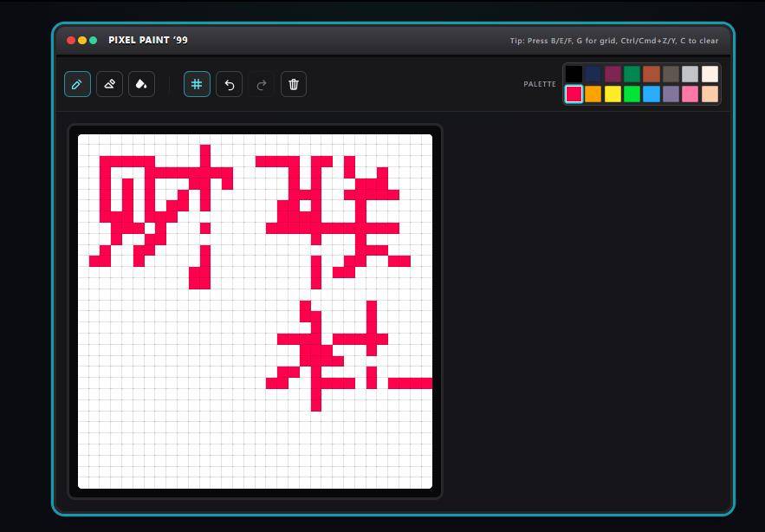Click the yellow window minimize dot
The width and height of the screenshot is (765, 532).
(x=82, y=41)
